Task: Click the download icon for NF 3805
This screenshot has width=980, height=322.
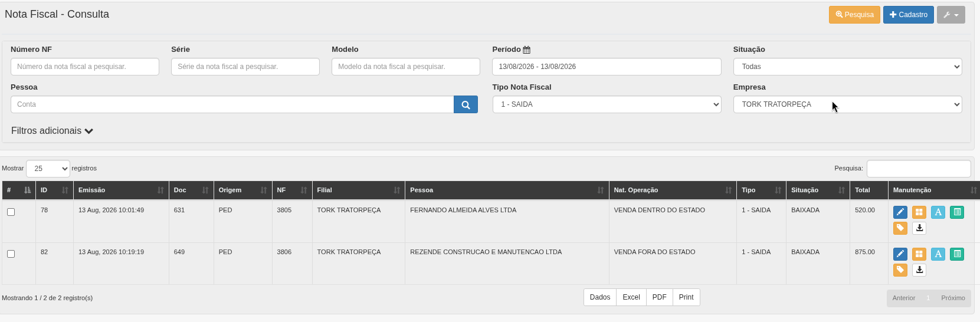Action: click(919, 228)
